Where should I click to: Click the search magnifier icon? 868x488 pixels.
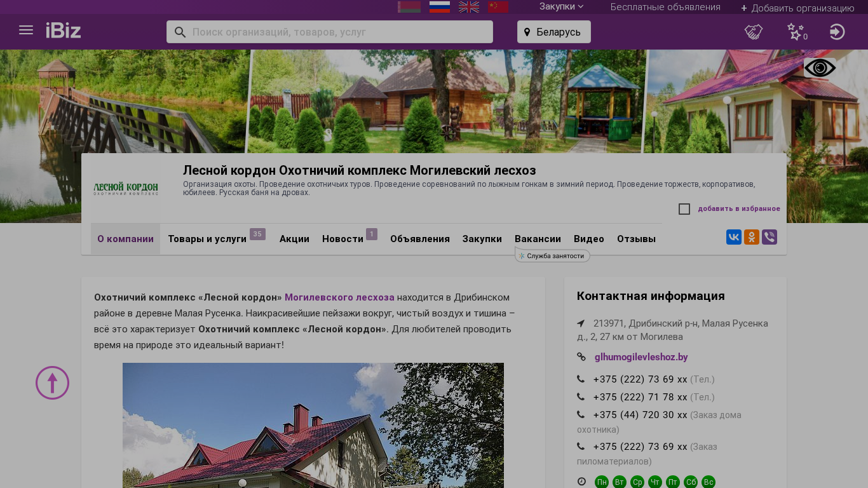[180, 32]
